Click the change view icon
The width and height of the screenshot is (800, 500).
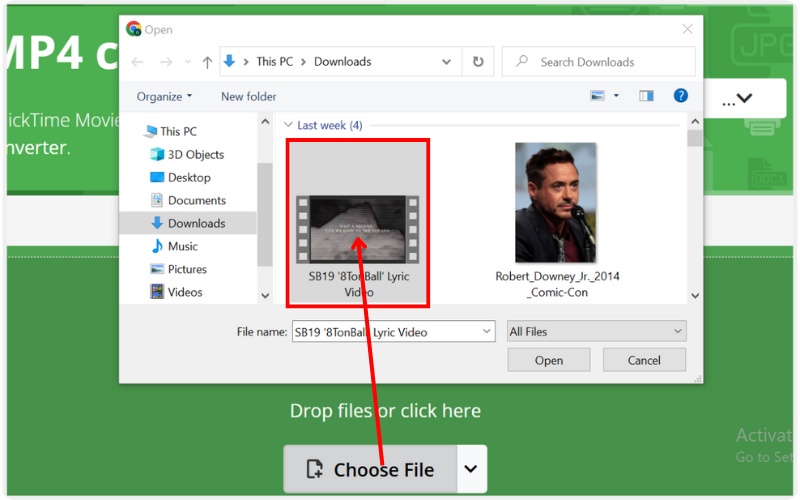pos(598,96)
